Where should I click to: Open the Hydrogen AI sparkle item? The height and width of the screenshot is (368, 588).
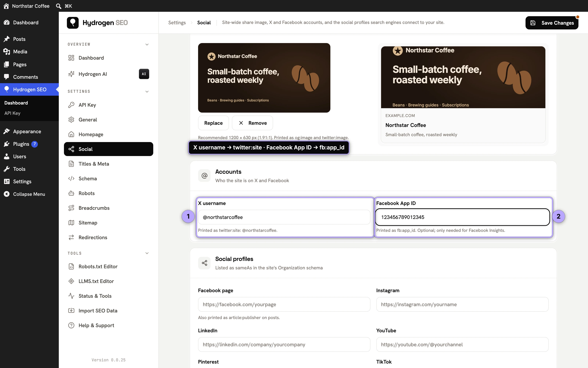click(108, 74)
